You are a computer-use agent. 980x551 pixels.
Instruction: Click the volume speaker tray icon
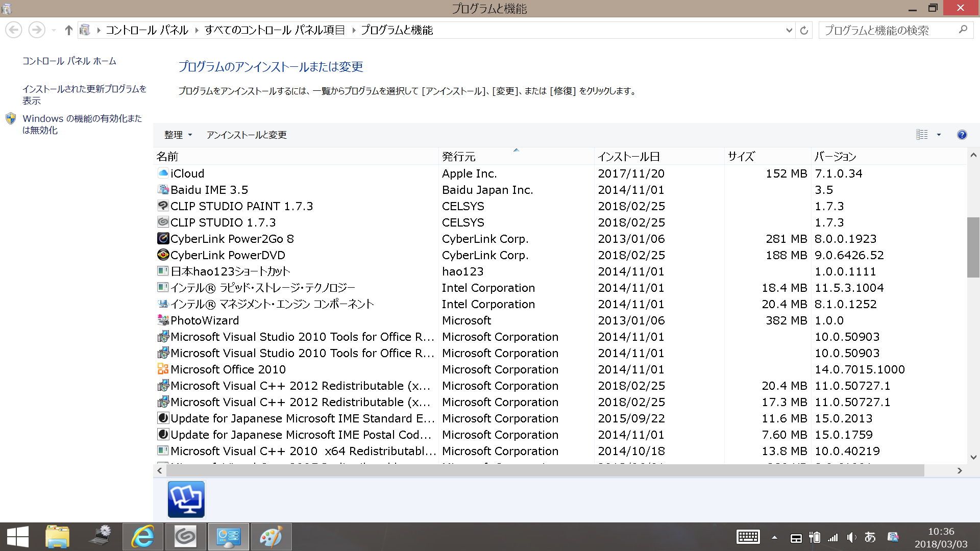851,537
